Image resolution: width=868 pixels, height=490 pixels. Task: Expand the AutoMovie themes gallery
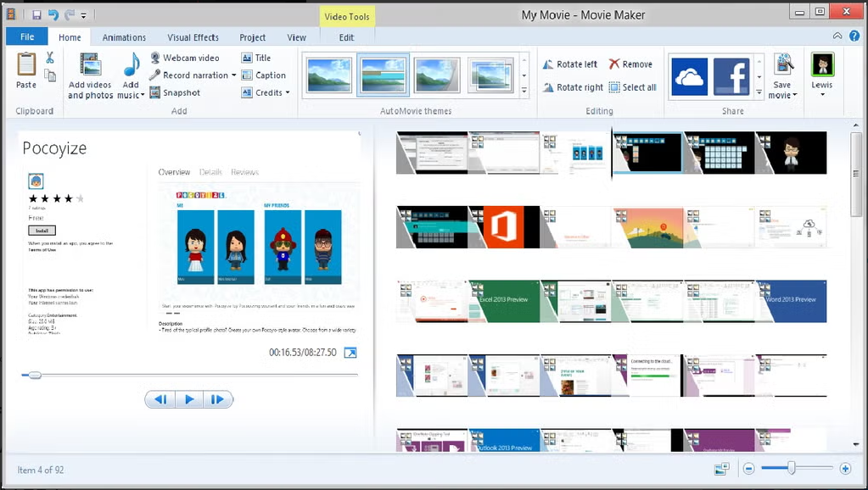[524, 91]
